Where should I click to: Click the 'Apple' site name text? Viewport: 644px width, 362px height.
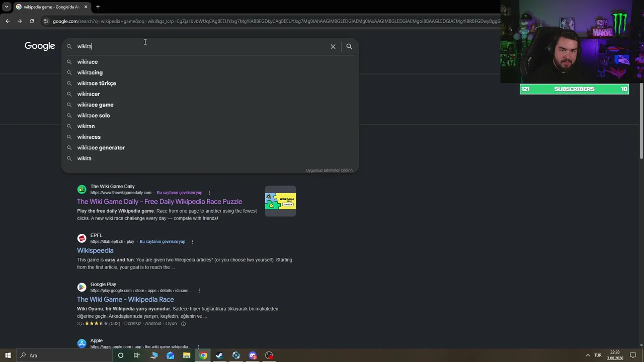[97, 340]
